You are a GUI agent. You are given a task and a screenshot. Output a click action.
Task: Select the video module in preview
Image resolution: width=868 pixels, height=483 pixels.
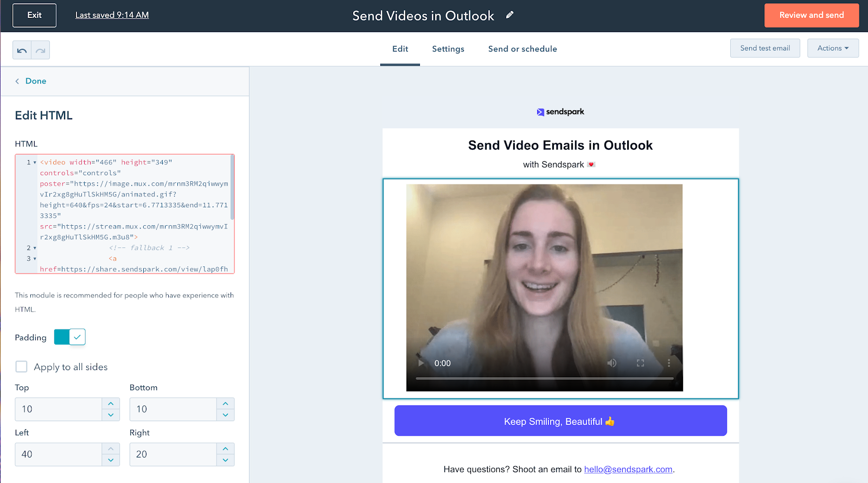[560, 289]
